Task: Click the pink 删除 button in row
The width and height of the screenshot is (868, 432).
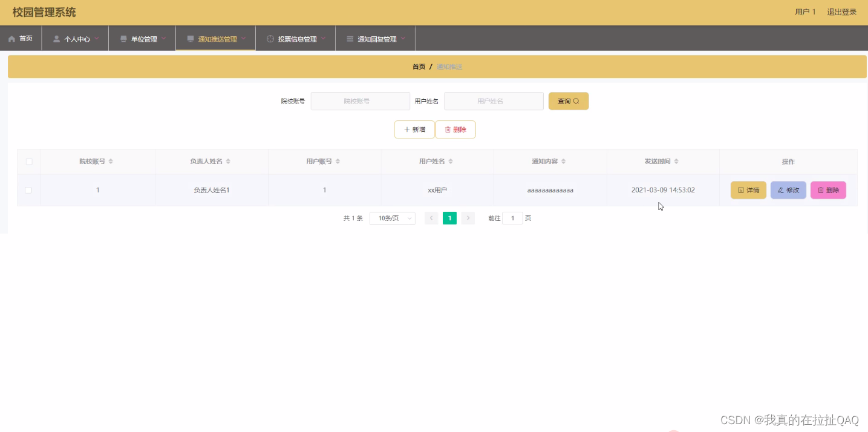Action: click(828, 190)
